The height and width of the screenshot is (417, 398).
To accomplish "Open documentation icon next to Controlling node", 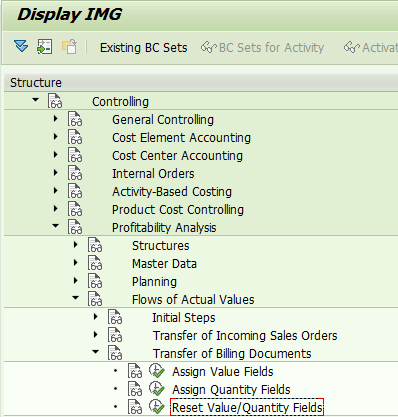I will point(55,101).
